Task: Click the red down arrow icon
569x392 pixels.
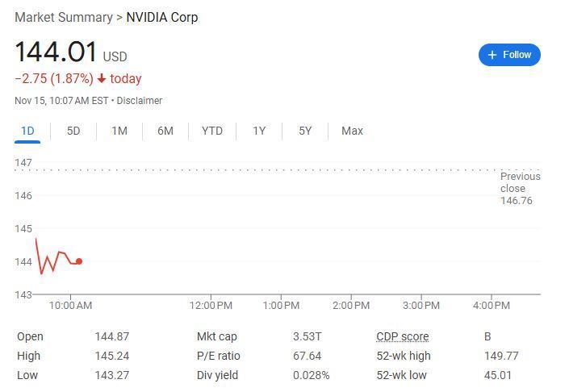Action: coord(102,78)
